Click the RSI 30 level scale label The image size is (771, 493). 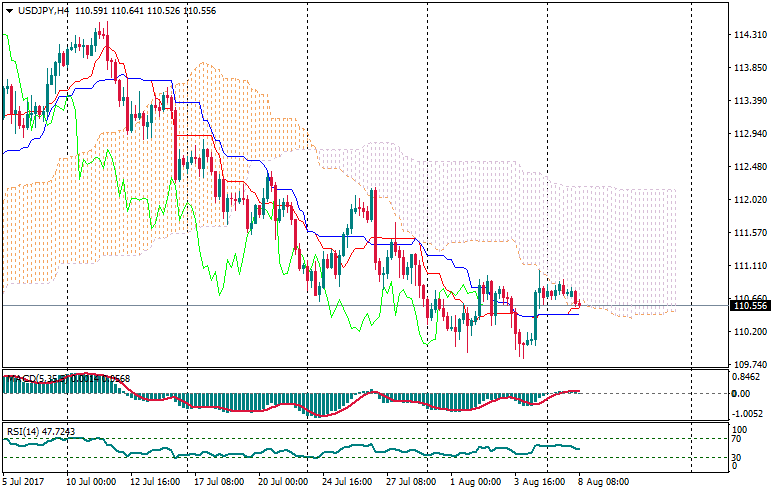[738, 458]
